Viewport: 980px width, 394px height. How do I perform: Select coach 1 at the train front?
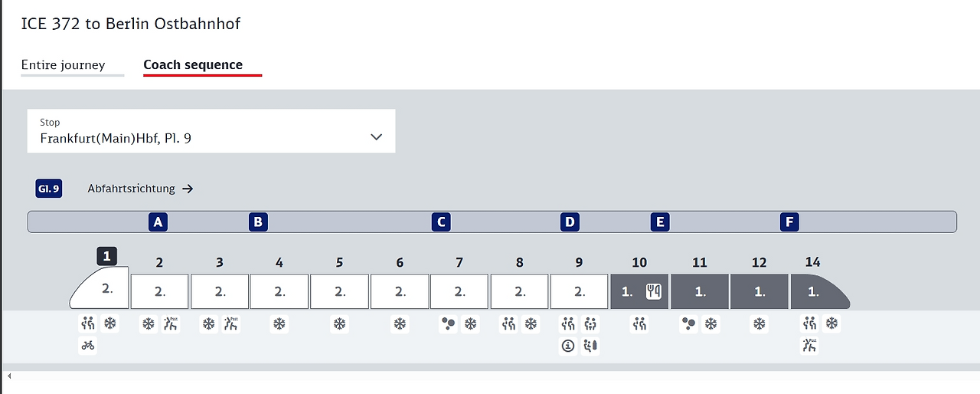pos(100,288)
